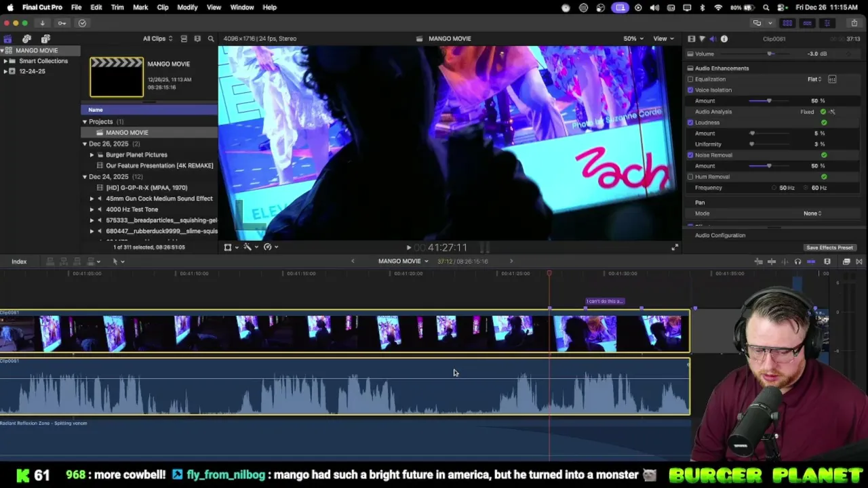Adjust the Volume slider

click(x=770, y=54)
